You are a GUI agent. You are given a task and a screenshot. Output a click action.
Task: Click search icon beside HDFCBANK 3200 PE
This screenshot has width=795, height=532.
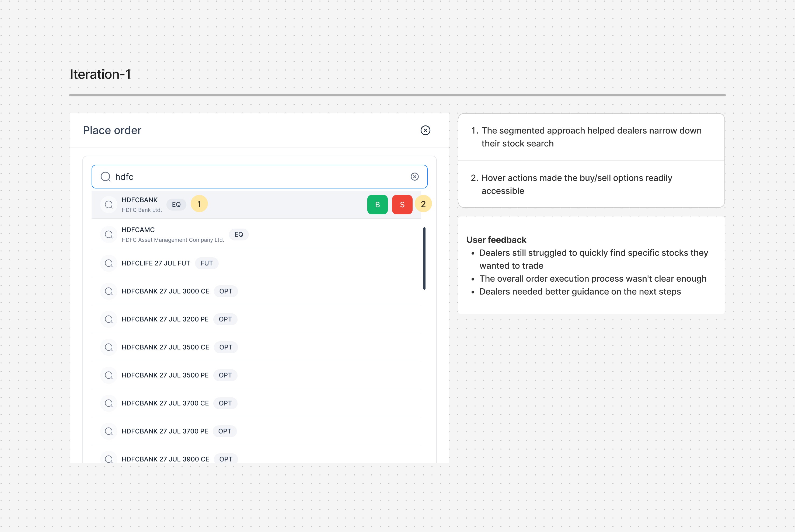(x=109, y=319)
